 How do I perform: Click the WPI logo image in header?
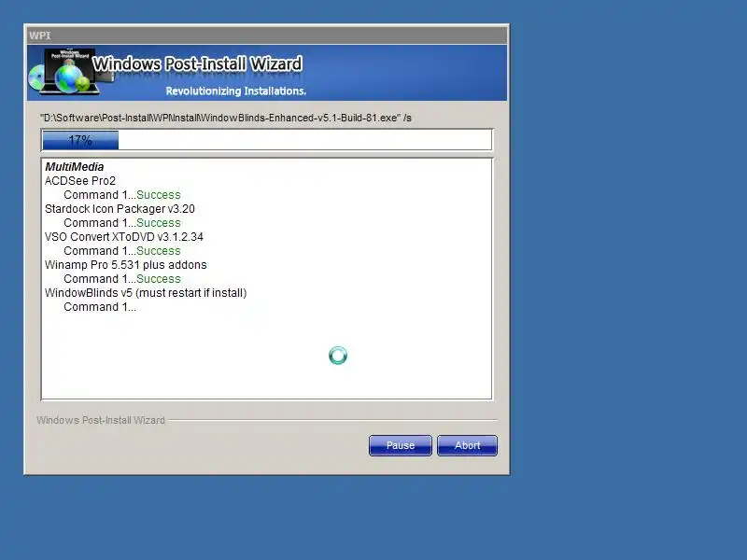click(x=71, y=72)
